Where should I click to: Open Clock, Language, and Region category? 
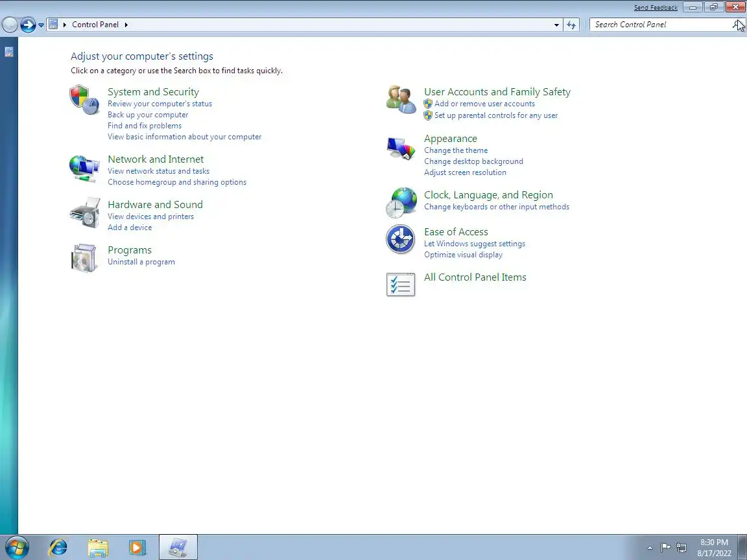tap(489, 194)
